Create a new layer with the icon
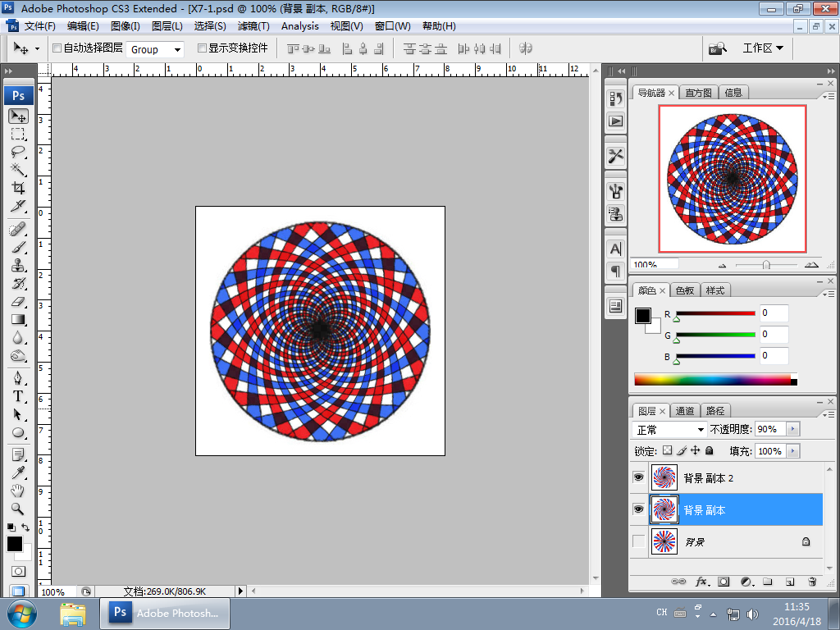The width and height of the screenshot is (840, 630). coord(790,582)
